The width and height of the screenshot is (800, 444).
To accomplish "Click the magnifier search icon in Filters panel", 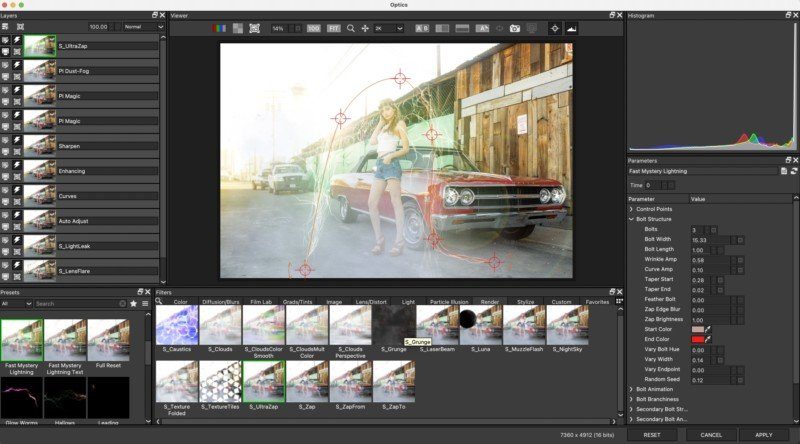I will (x=159, y=301).
